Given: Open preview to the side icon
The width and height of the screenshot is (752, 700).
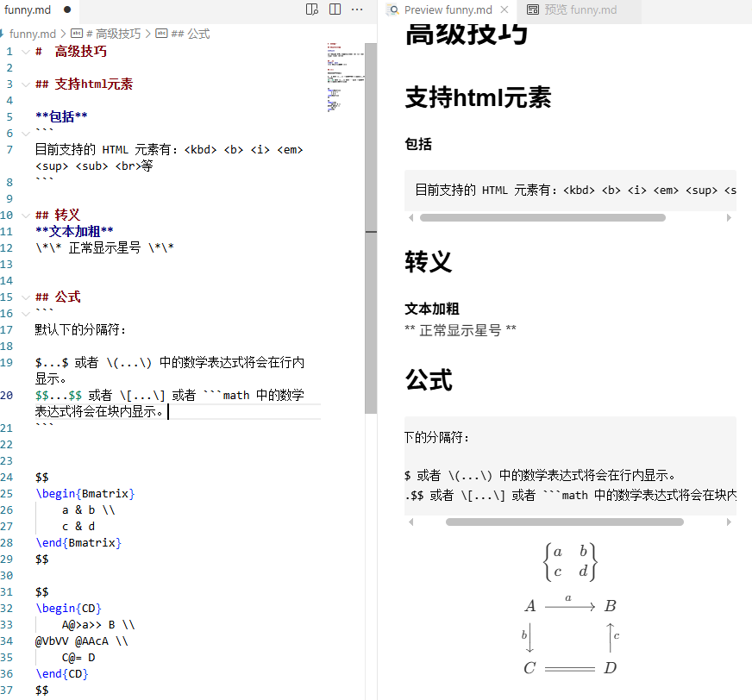Looking at the screenshot, I should click(x=311, y=9).
